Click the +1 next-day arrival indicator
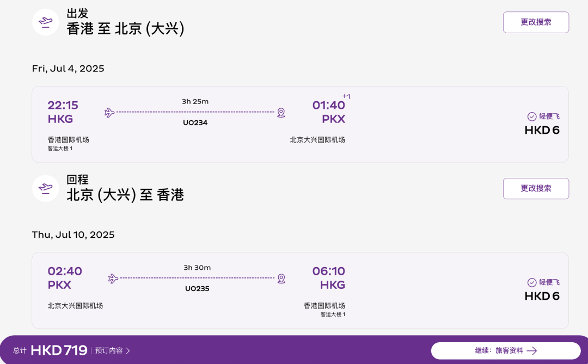This screenshot has height=364, width=588. (346, 96)
